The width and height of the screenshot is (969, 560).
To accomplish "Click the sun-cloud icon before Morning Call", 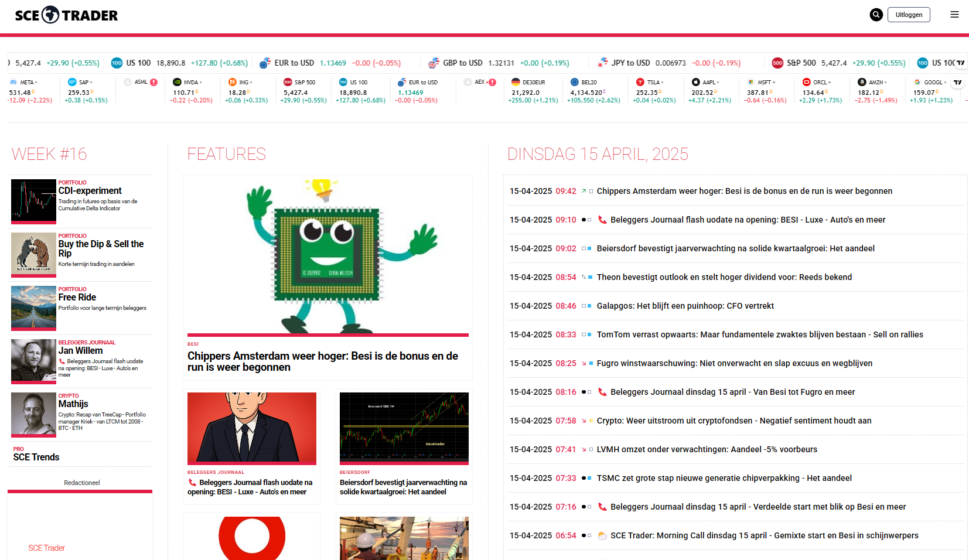I will (602, 535).
